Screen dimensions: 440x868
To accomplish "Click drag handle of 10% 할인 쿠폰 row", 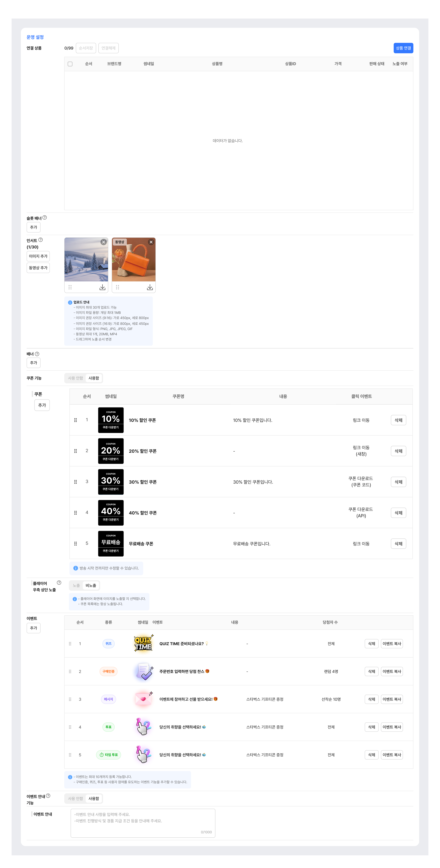I will click(x=75, y=420).
